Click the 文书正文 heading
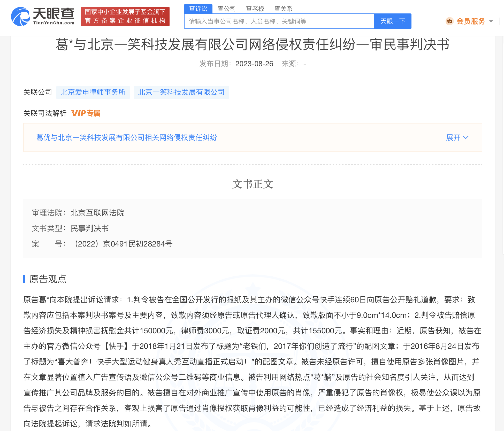The height and width of the screenshot is (431, 504). click(x=253, y=184)
